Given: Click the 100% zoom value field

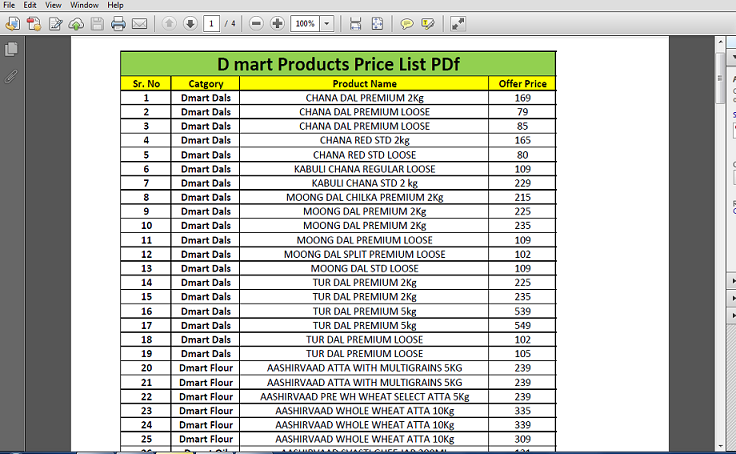Looking at the screenshot, I should (x=305, y=23).
